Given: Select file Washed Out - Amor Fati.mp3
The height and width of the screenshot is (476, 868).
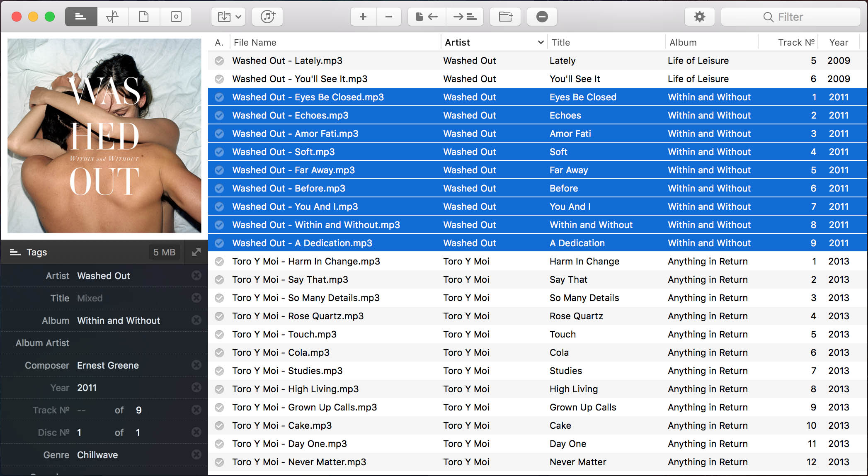Looking at the screenshot, I should [295, 134].
